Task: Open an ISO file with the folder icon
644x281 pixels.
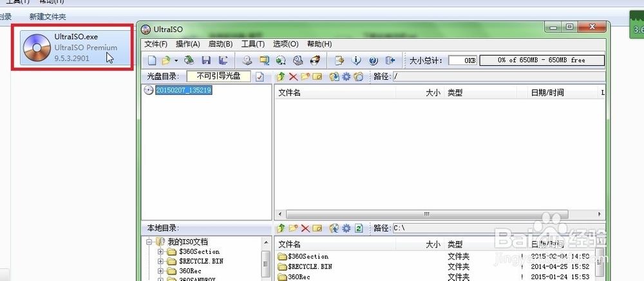Action: [x=166, y=61]
